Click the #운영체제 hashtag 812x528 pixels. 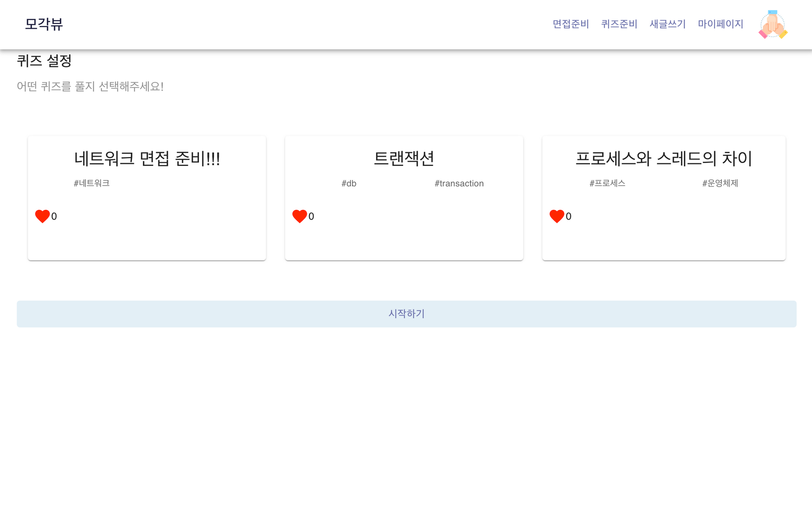click(721, 183)
